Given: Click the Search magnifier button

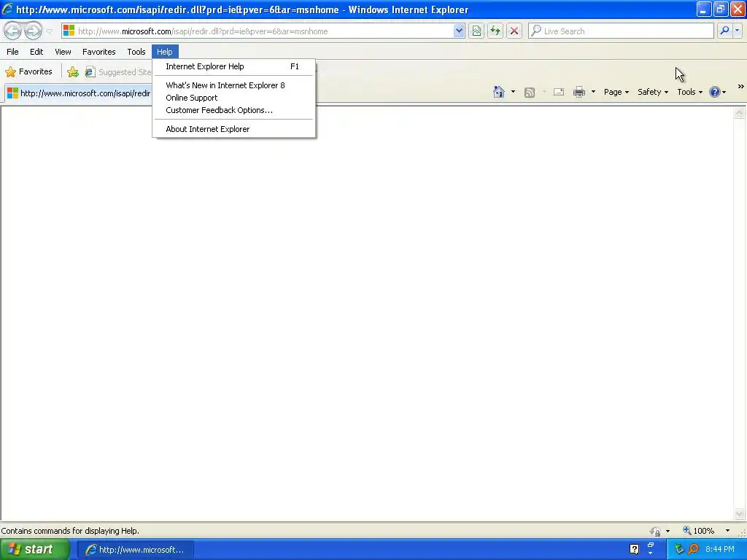Looking at the screenshot, I should click(x=724, y=31).
